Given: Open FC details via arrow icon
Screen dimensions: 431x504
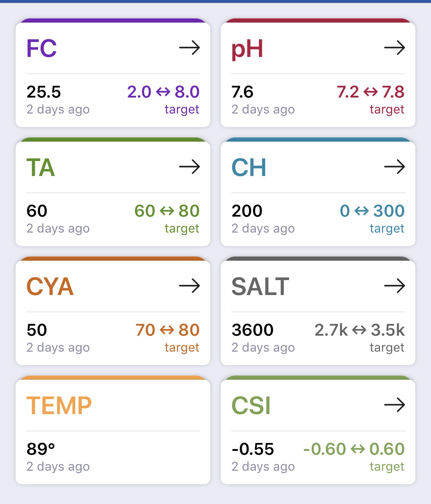Looking at the screenshot, I should [x=189, y=48].
